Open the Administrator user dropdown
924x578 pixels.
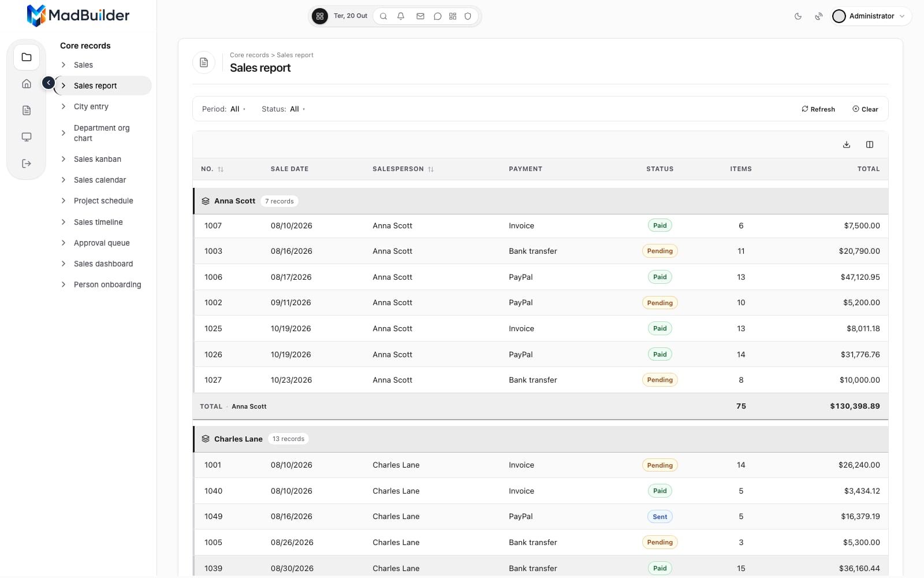(871, 16)
